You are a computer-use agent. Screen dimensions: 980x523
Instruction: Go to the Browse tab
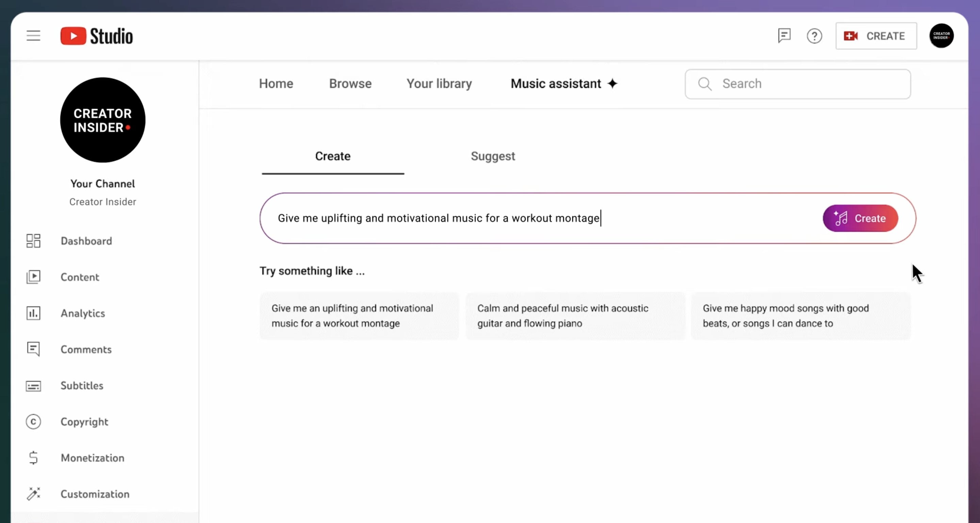350,84
